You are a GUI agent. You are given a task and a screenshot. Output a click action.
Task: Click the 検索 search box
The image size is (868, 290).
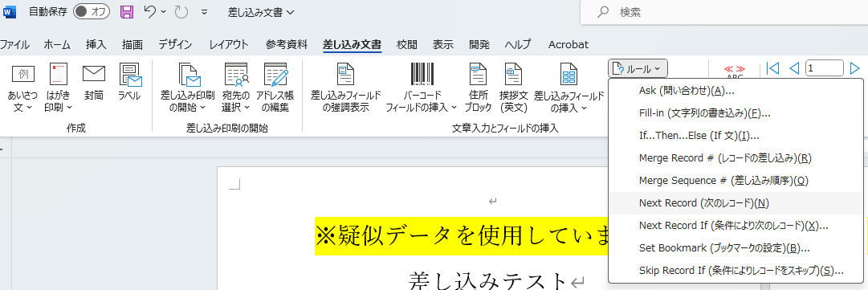tap(723, 11)
